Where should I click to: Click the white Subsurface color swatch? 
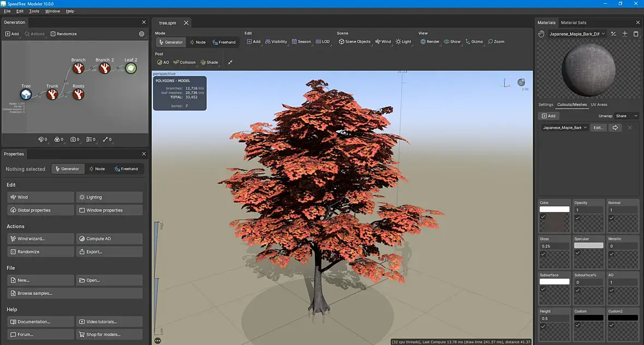[554, 282]
